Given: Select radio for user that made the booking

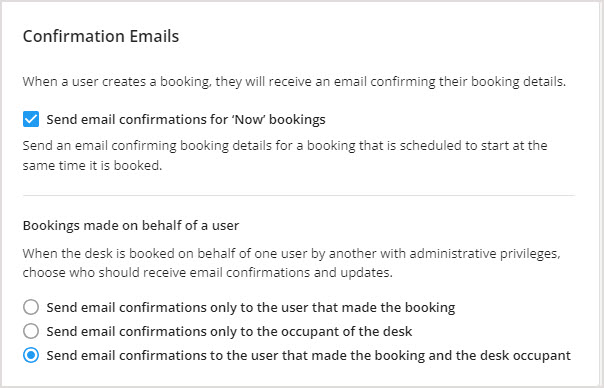Looking at the screenshot, I should point(31,307).
